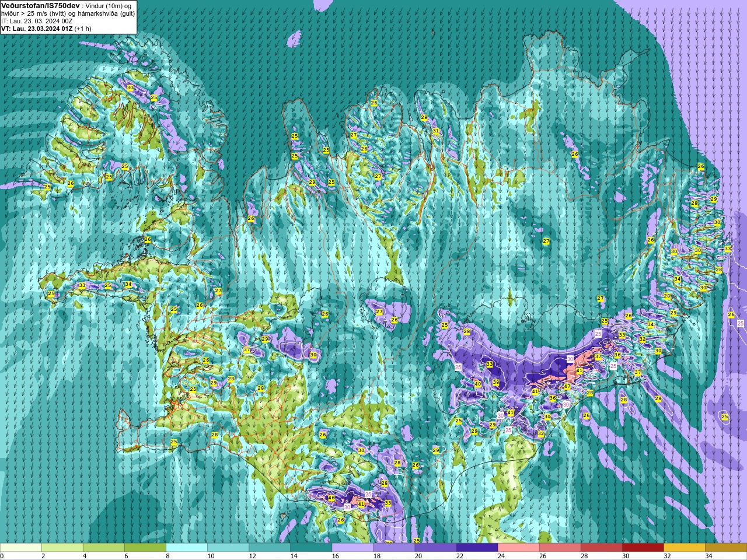The height and width of the screenshot is (560, 747).
Task: Click the valid time 'VT: Lau. 23.03.2024 01Z'
Action: (x=37, y=29)
